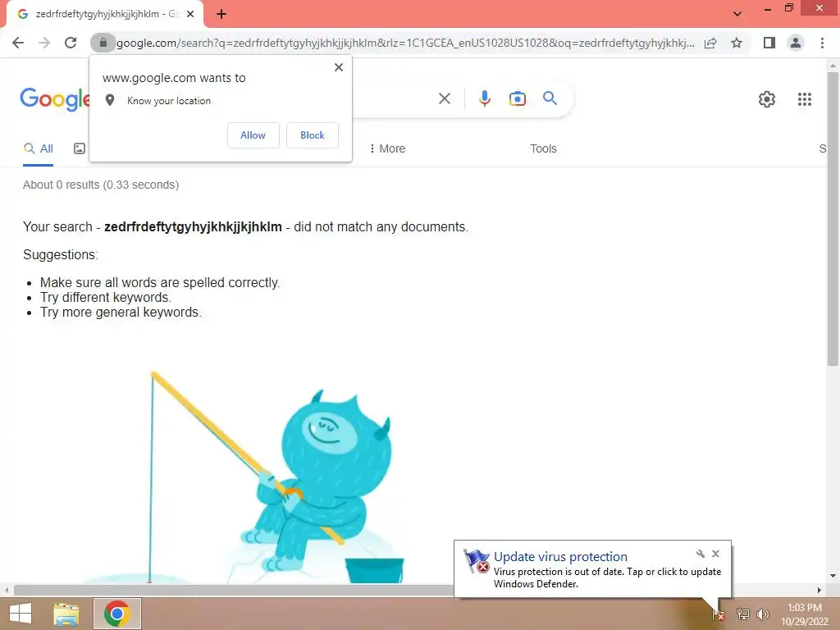Click the "About 0 results" text
This screenshot has width=840, height=630.
tap(101, 185)
